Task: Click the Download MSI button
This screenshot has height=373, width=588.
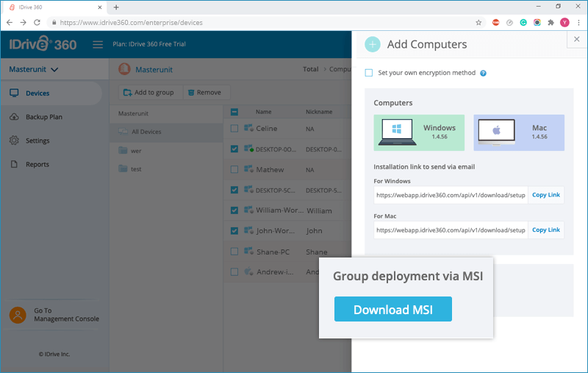Action: (393, 309)
